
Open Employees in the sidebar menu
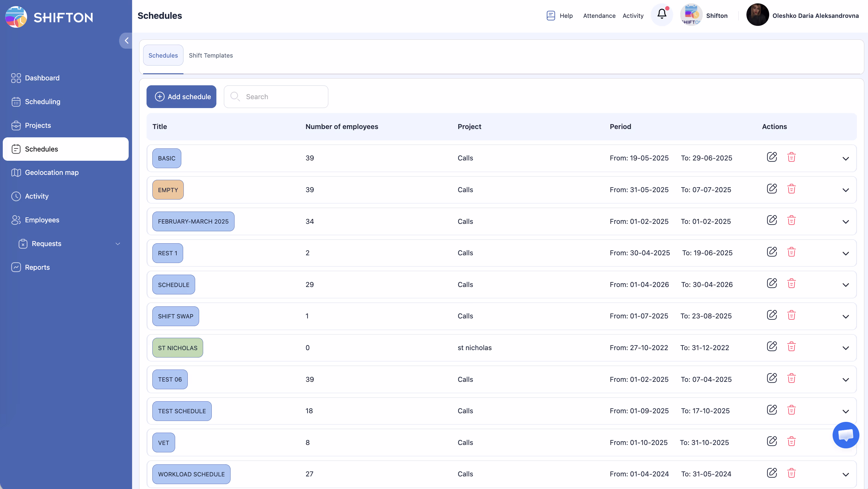click(42, 220)
